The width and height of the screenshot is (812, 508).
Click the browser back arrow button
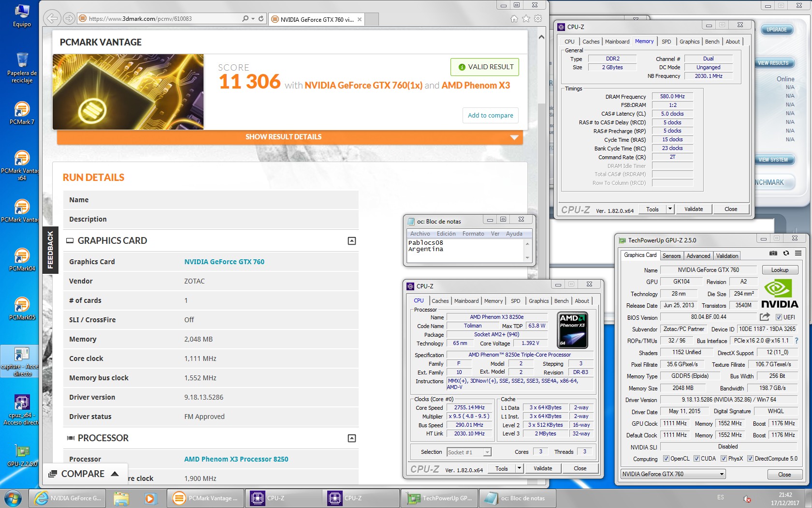(52, 18)
